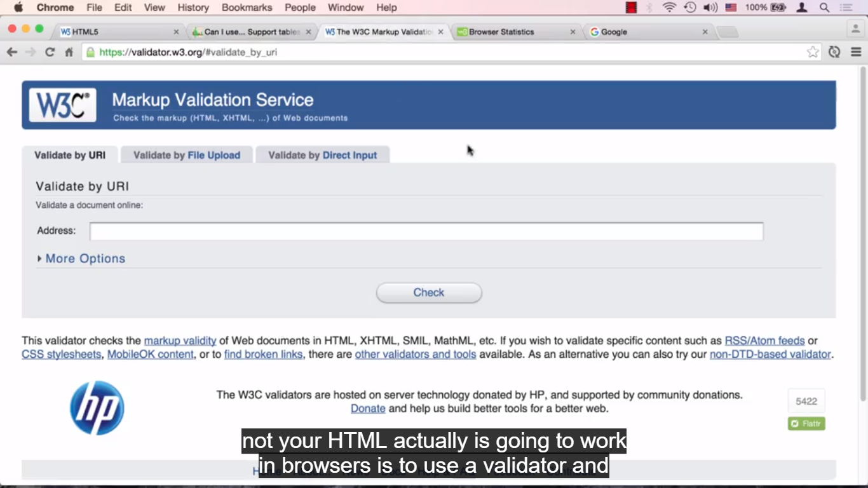
Task: Open the Bookmarks menu
Action: tap(247, 8)
